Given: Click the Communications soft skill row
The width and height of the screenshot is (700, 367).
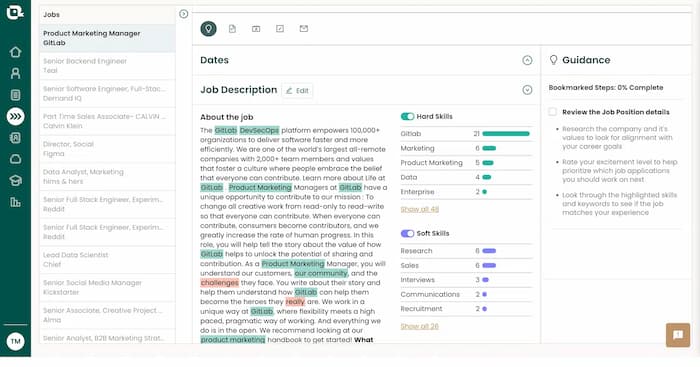Looking at the screenshot, I should pyautogui.click(x=467, y=294).
